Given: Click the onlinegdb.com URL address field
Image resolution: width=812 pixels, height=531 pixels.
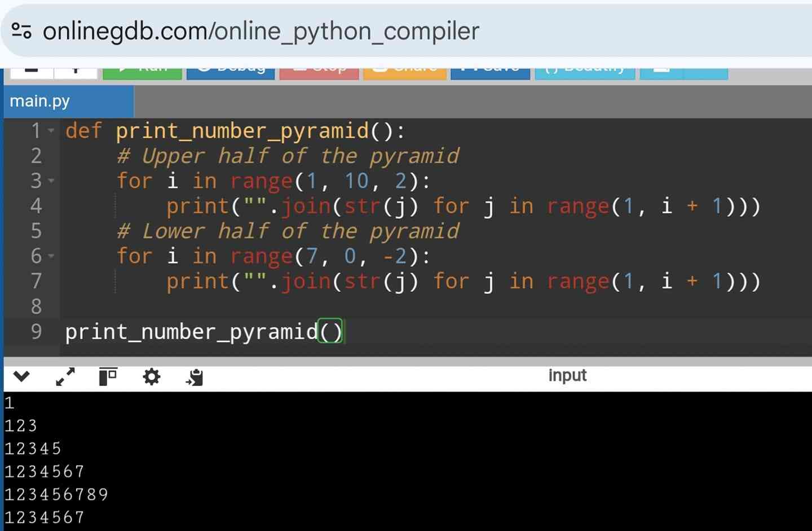Looking at the screenshot, I should (x=261, y=31).
